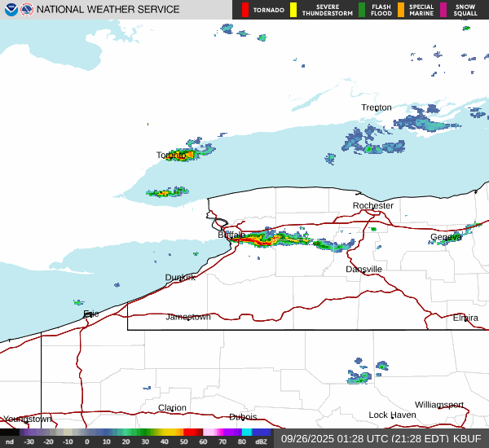Click the 'nd' end of the reflectivity scale
Viewport: 489px width, 448px height.
coord(9,441)
